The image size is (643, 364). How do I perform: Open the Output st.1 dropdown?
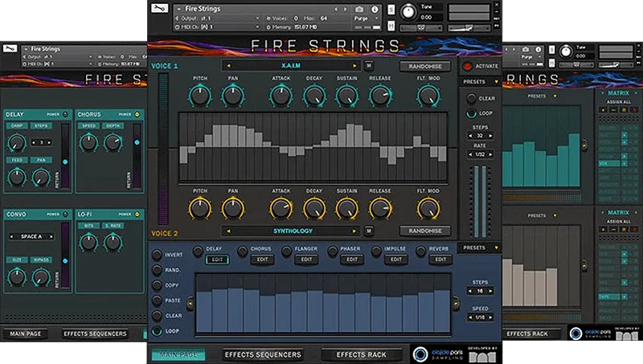[x=257, y=18]
